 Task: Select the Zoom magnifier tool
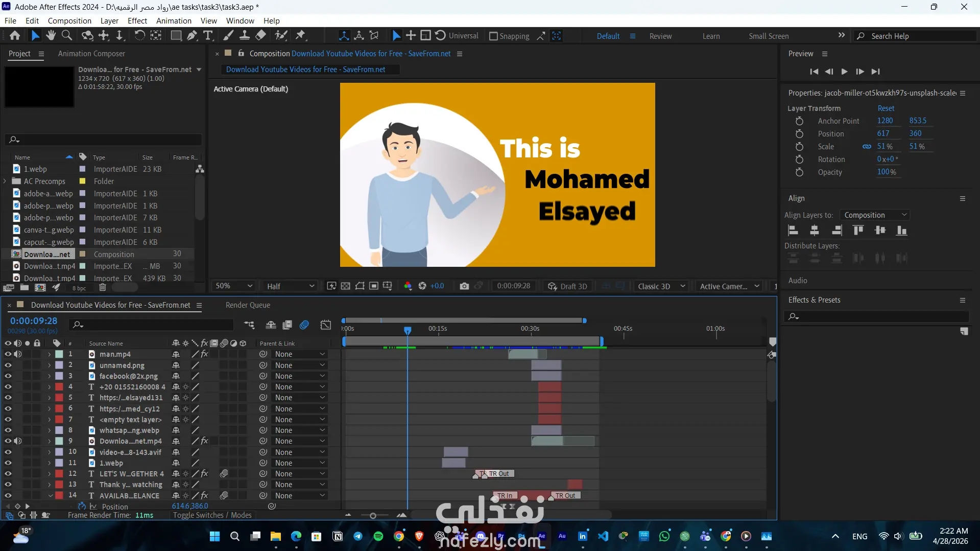67,35
